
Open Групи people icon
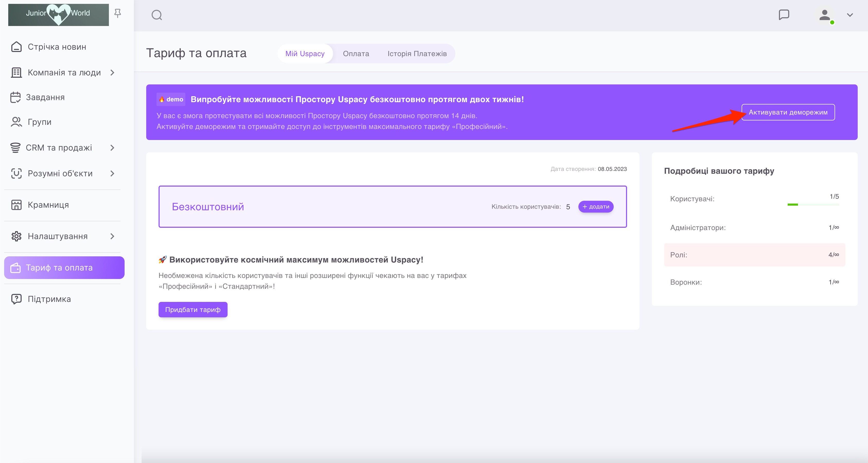tap(16, 122)
